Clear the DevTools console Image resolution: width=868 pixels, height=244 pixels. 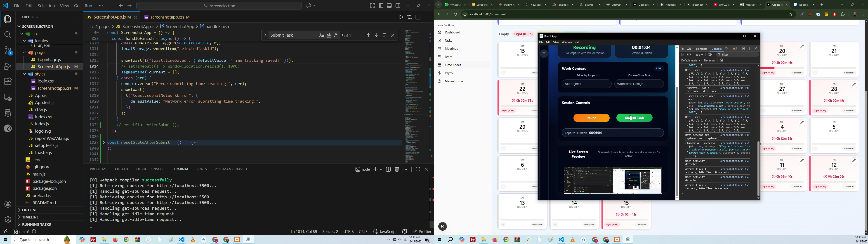click(x=689, y=55)
